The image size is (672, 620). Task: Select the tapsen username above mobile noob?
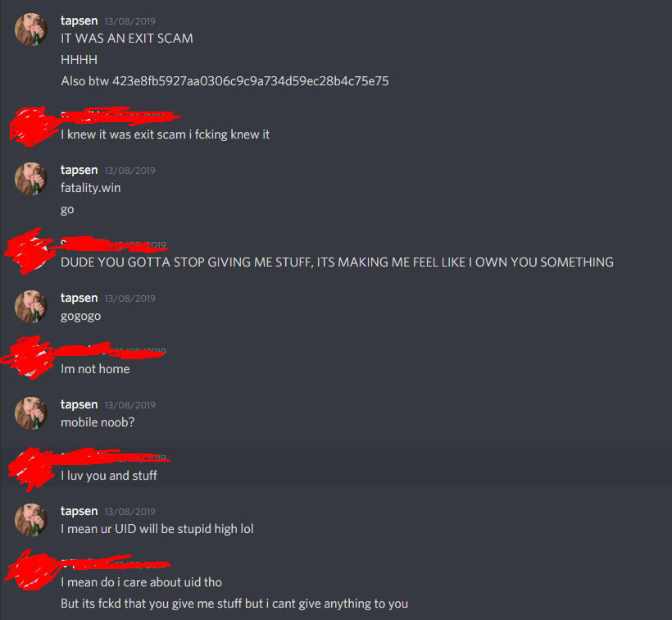(79, 404)
